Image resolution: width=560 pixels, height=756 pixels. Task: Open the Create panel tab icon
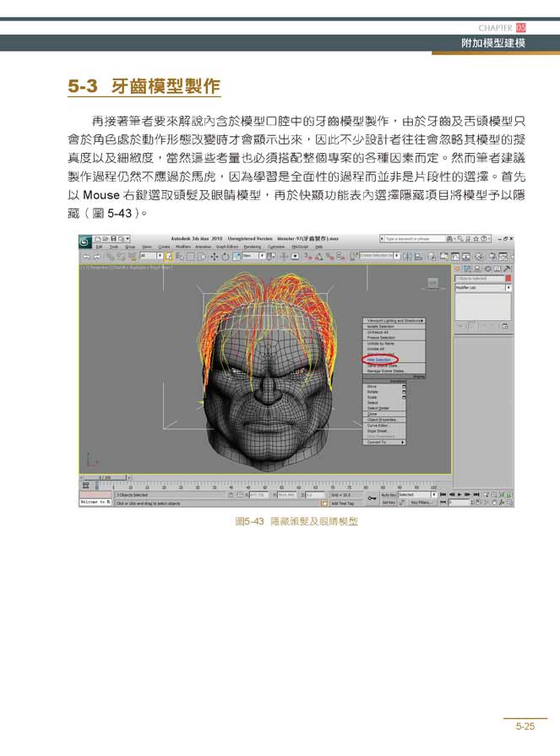[x=458, y=269]
